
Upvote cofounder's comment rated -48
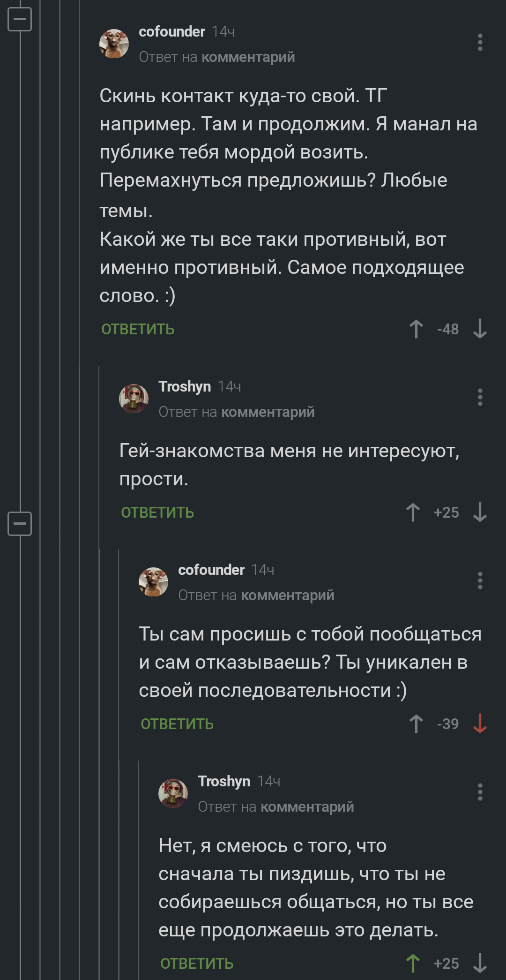tap(416, 329)
